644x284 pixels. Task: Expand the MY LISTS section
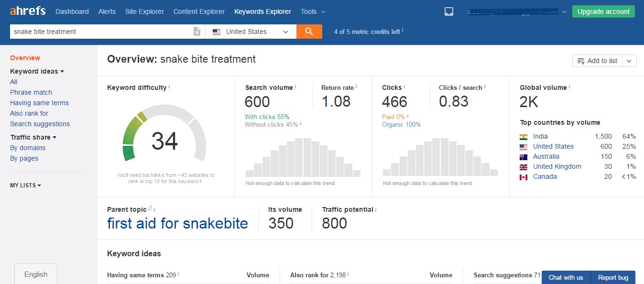[25, 185]
